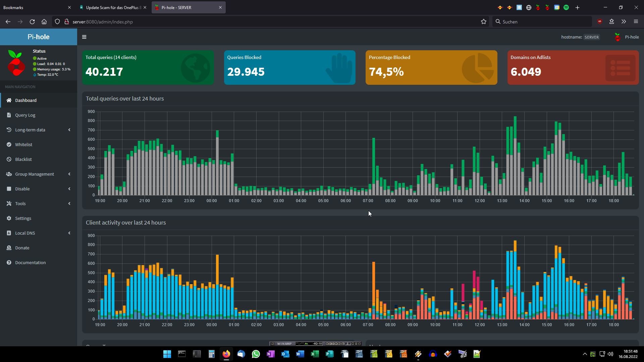Screen dimensions: 644x362
Task: Go forward in browser history
Action: click(20, 21)
